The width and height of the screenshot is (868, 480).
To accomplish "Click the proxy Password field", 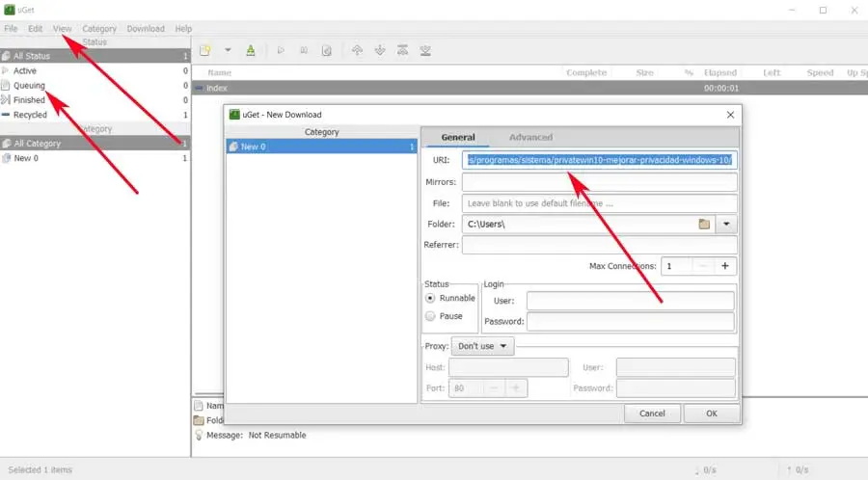I will point(676,388).
